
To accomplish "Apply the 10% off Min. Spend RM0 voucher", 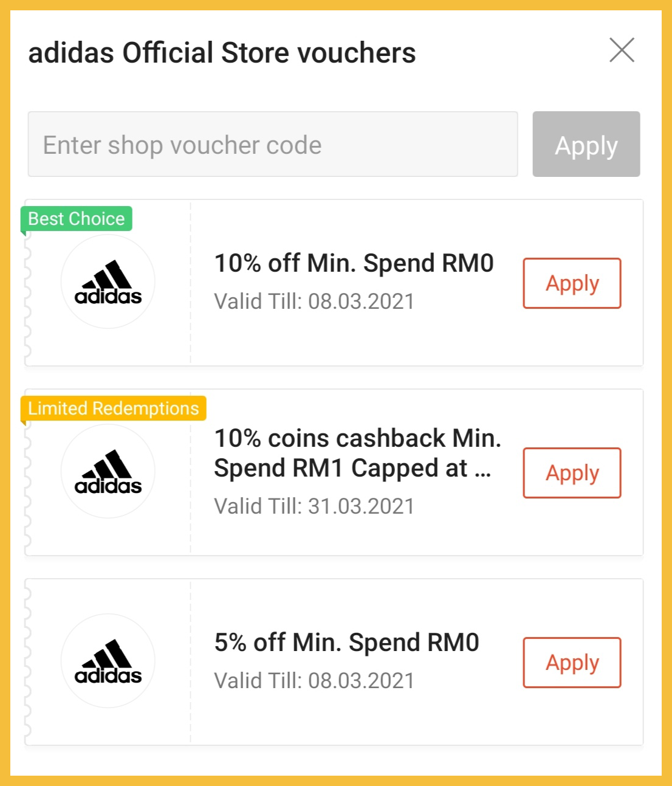I will pos(572,284).
